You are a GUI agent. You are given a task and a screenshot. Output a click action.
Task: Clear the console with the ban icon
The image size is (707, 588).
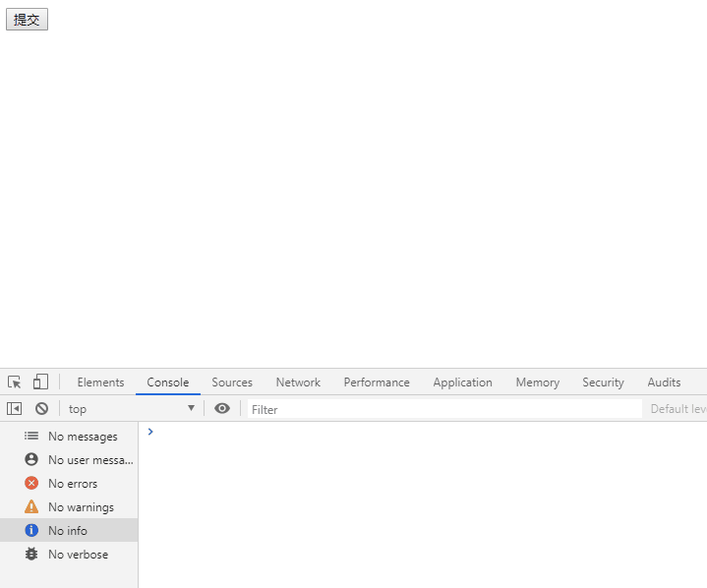(x=42, y=408)
